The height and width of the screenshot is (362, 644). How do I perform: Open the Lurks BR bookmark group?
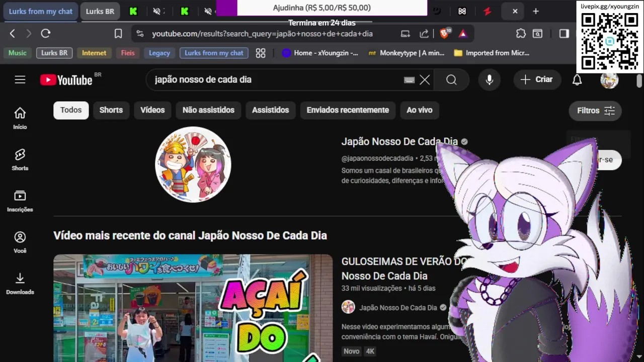54,53
